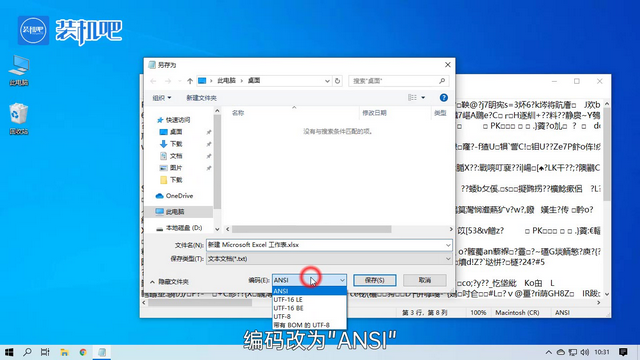
Task: Open Task View on the taskbar
Action: click(45, 352)
